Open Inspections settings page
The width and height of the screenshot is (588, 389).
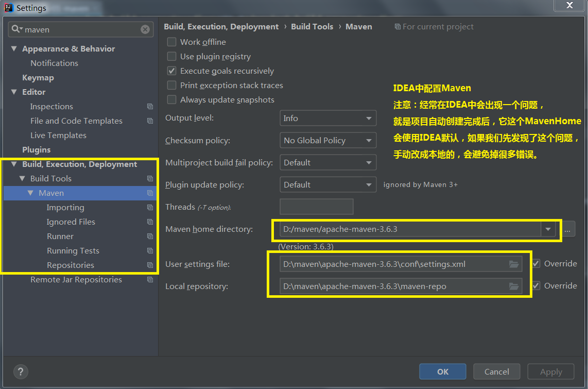[52, 107]
